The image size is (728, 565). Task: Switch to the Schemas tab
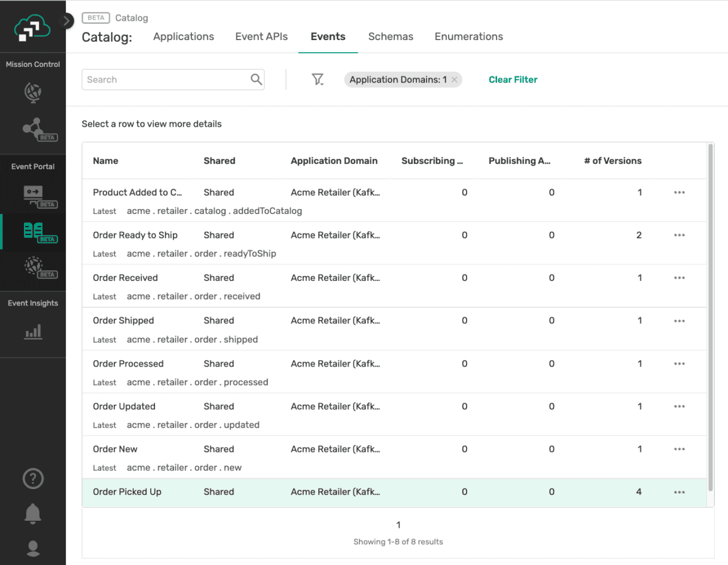390,36
